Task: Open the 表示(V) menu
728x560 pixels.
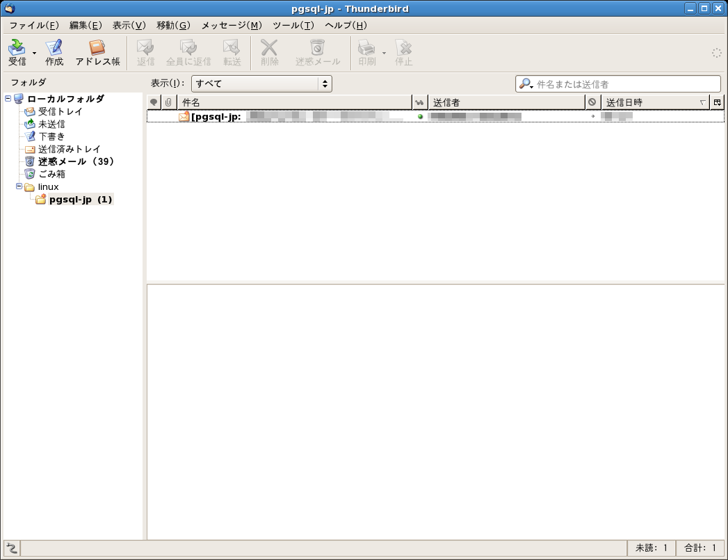Action: (129, 25)
